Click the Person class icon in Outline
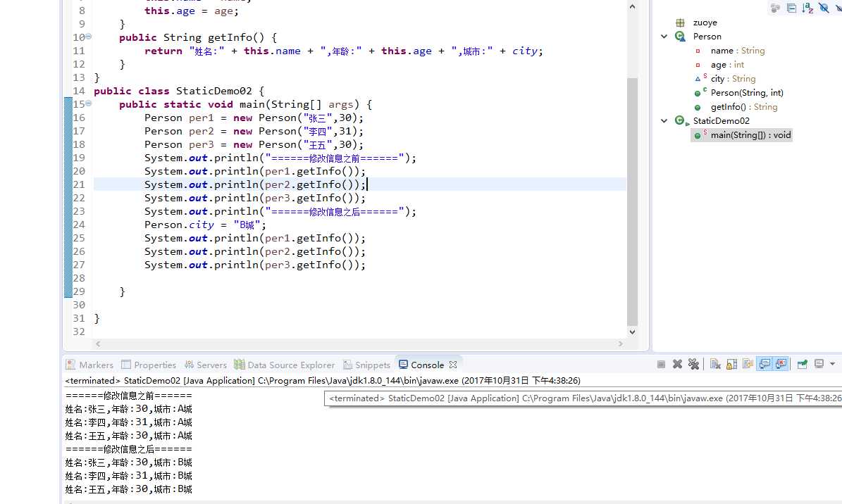The width and height of the screenshot is (842, 504). pyautogui.click(x=680, y=37)
